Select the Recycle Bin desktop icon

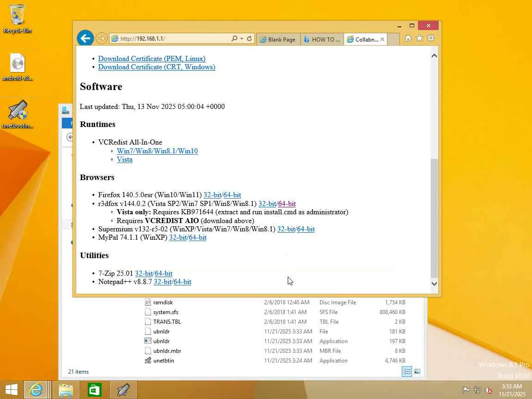(x=17, y=19)
